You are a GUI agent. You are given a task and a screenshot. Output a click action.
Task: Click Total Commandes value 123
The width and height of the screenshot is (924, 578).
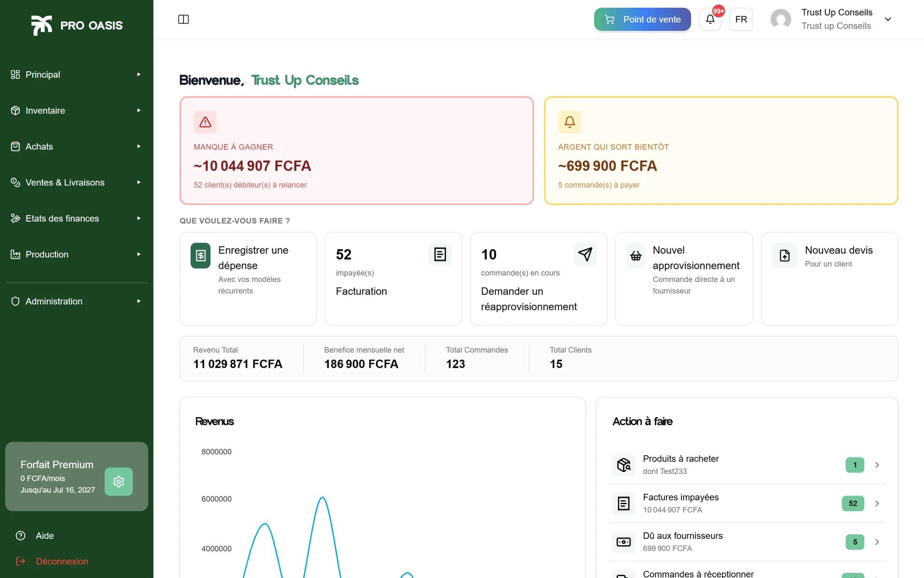point(455,364)
